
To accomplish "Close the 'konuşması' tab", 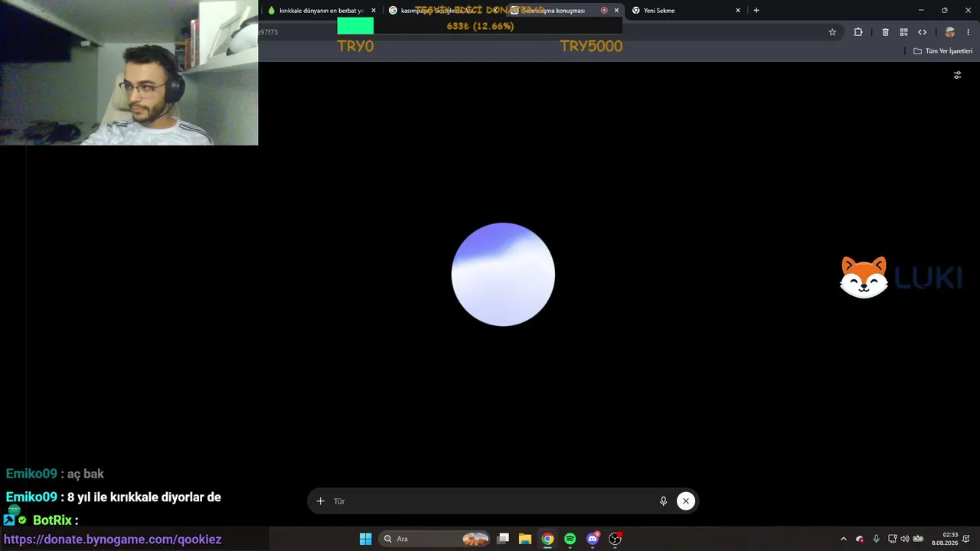I will (x=616, y=11).
